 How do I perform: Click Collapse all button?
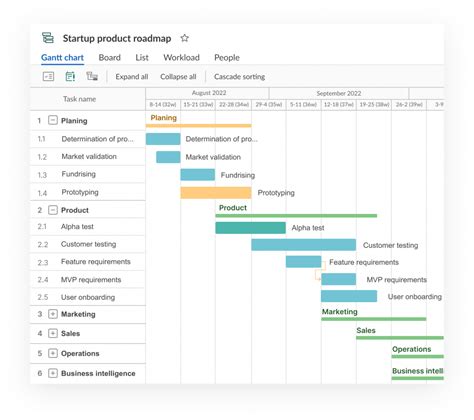coord(178,77)
